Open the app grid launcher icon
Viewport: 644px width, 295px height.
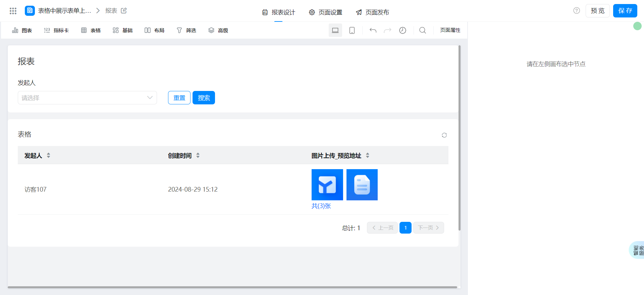coord(13,11)
